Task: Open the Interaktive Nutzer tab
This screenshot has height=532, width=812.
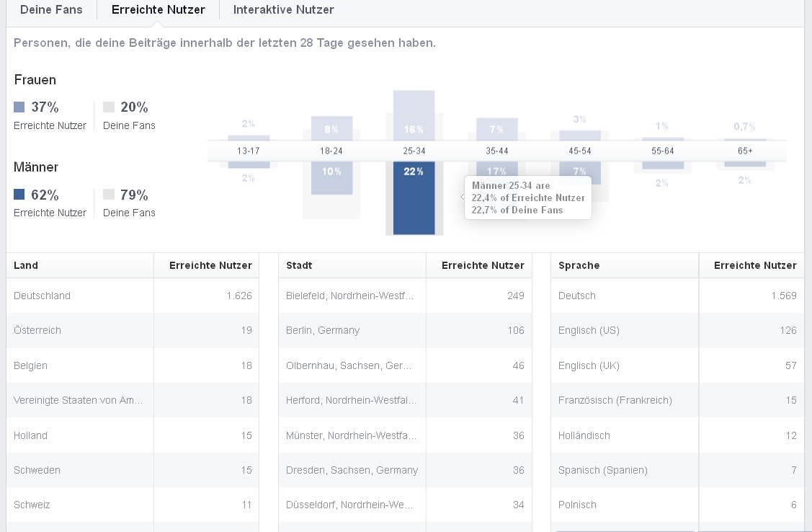Action: pos(283,10)
